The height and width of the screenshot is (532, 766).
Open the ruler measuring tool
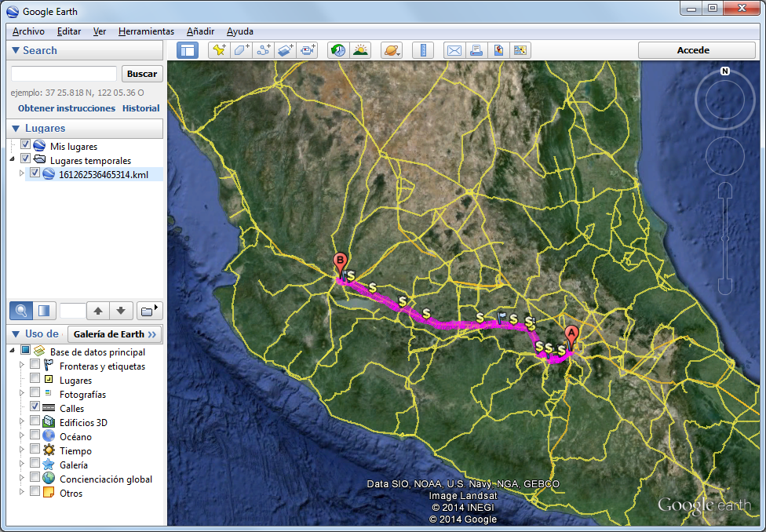pyautogui.click(x=423, y=50)
